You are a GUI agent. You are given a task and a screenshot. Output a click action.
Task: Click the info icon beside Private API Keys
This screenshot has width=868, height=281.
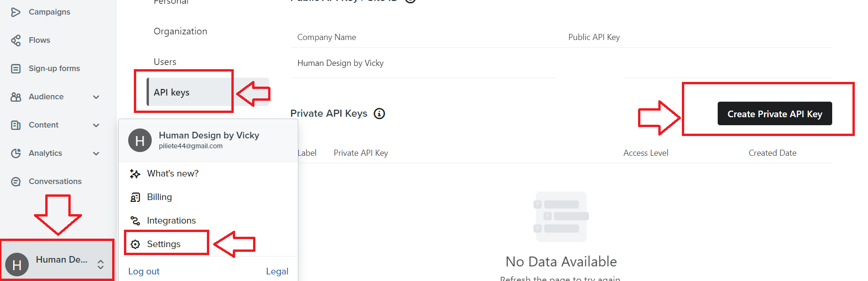pos(379,113)
